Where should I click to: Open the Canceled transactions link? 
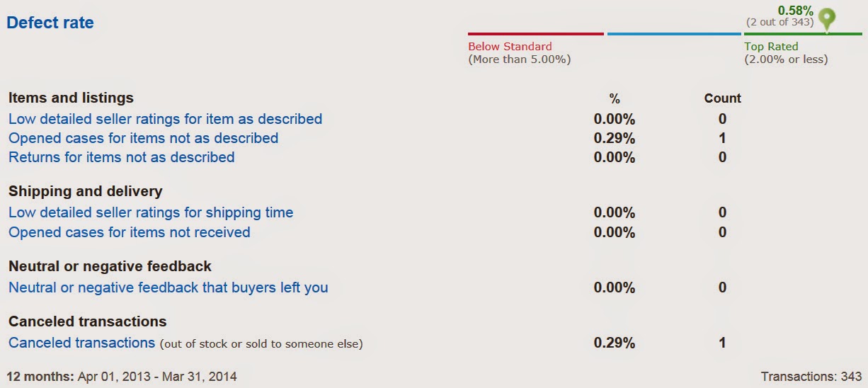pyautogui.click(x=81, y=343)
